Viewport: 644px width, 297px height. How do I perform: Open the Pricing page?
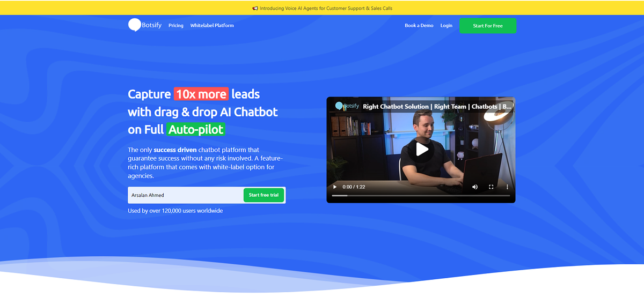coord(175,25)
